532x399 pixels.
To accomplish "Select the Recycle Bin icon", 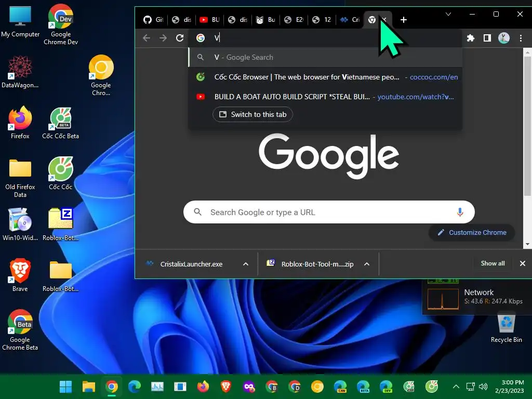I will tap(506, 328).
